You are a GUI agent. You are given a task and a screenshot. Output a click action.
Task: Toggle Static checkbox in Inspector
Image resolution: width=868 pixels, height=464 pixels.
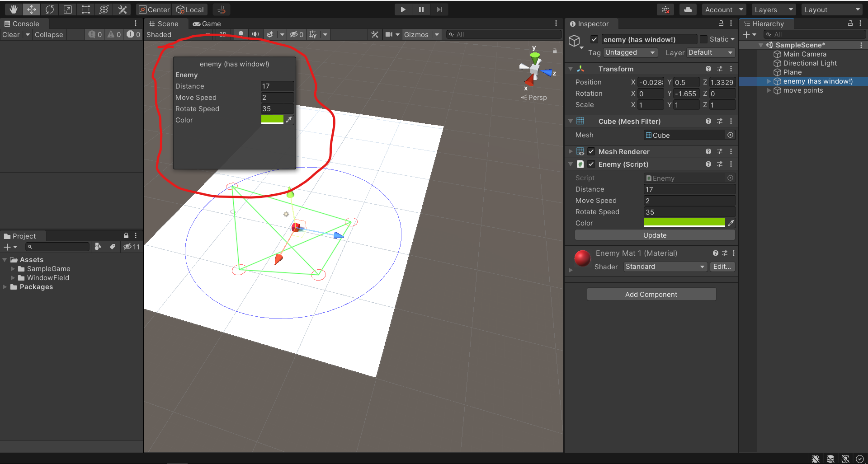(703, 39)
